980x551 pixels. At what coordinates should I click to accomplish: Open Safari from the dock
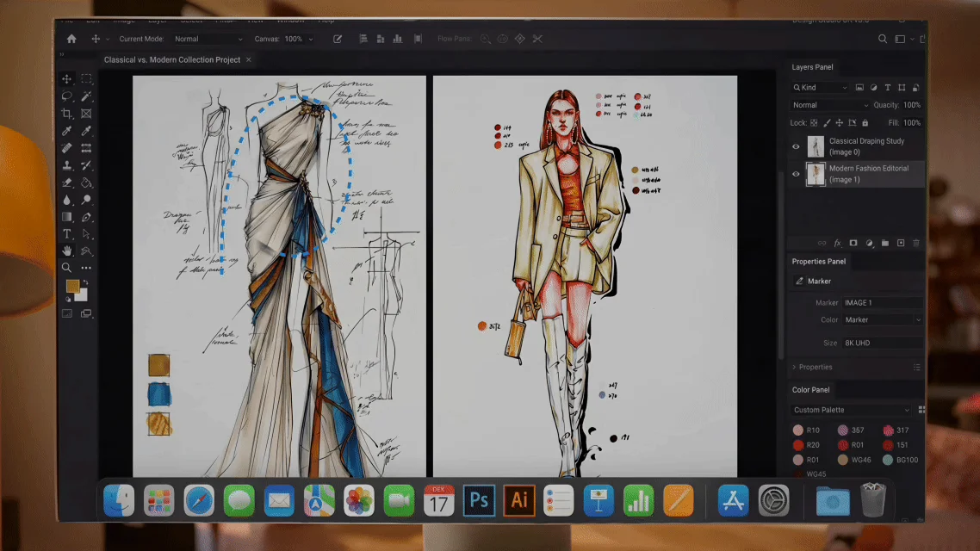pos(199,500)
